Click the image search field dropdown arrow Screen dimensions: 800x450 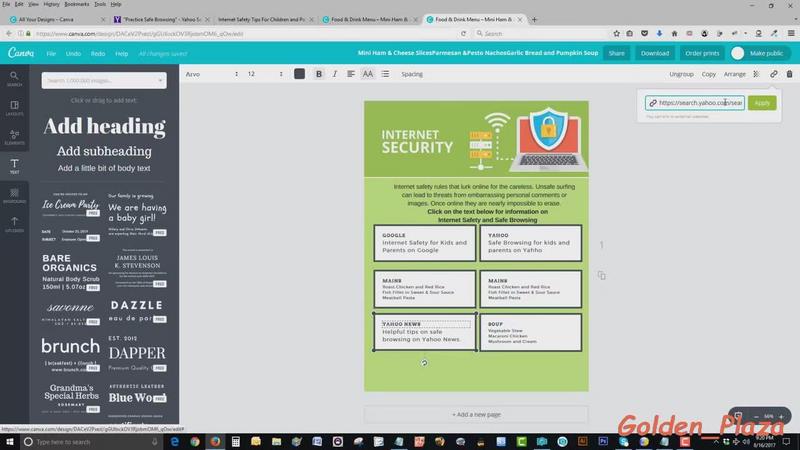click(x=160, y=81)
